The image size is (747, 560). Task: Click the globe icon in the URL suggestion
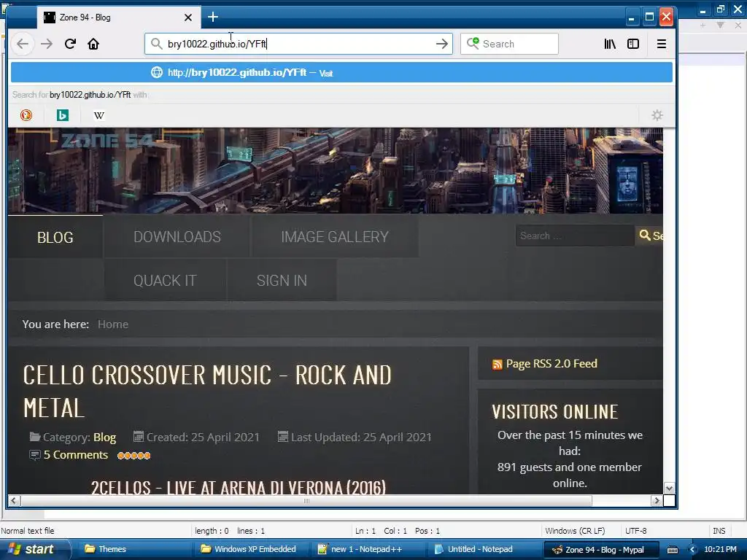click(157, 72)
